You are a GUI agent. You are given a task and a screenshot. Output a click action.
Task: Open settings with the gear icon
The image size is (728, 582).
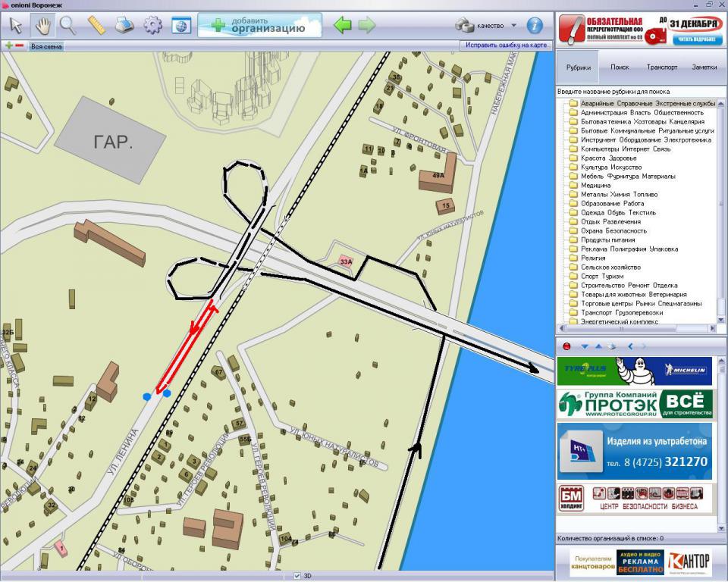click(x=152, y=26)
